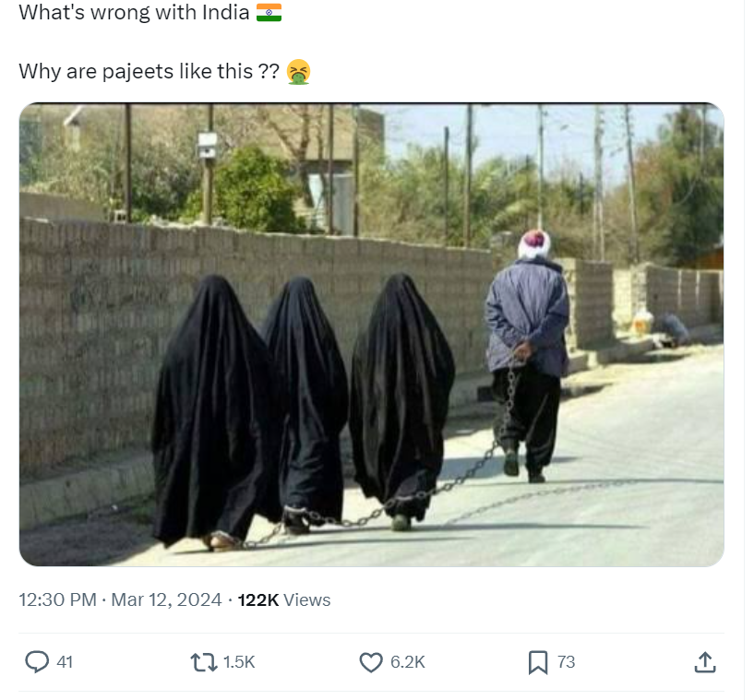Screen dimensions: 754x700
Task: Click the man in the blue jacket
Action: point(528,355)
